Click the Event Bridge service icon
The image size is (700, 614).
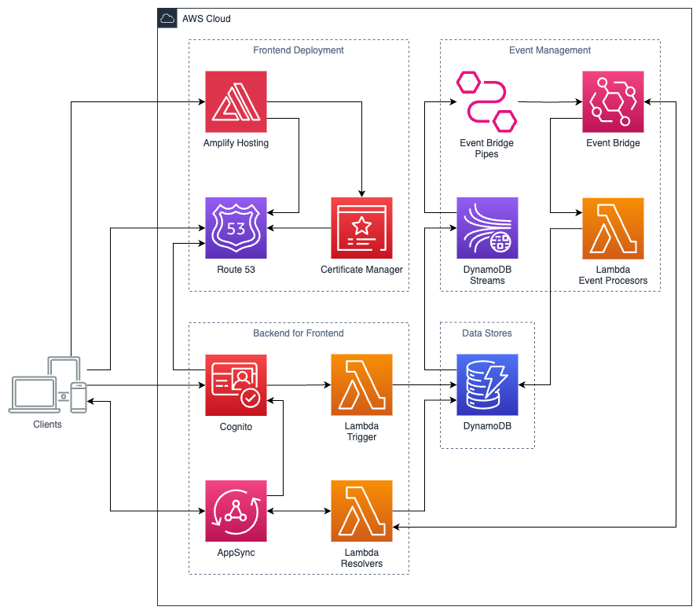(613, 102)
